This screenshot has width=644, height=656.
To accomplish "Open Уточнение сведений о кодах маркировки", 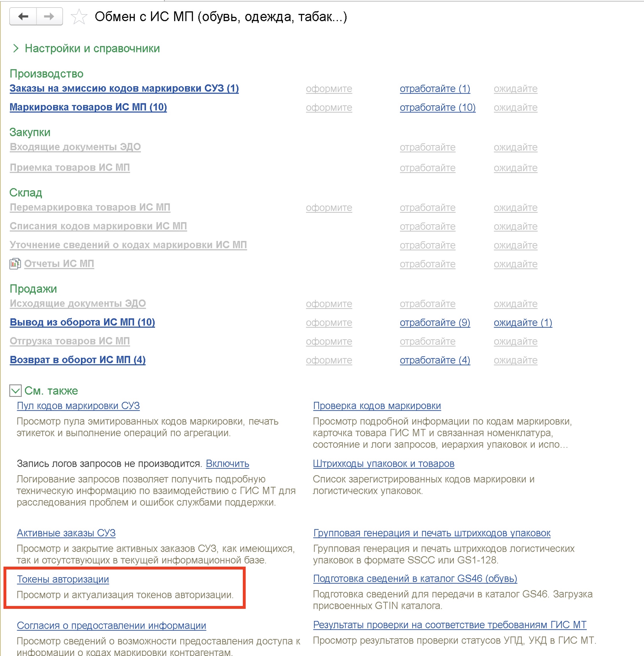I will click(x=128, y=245).
